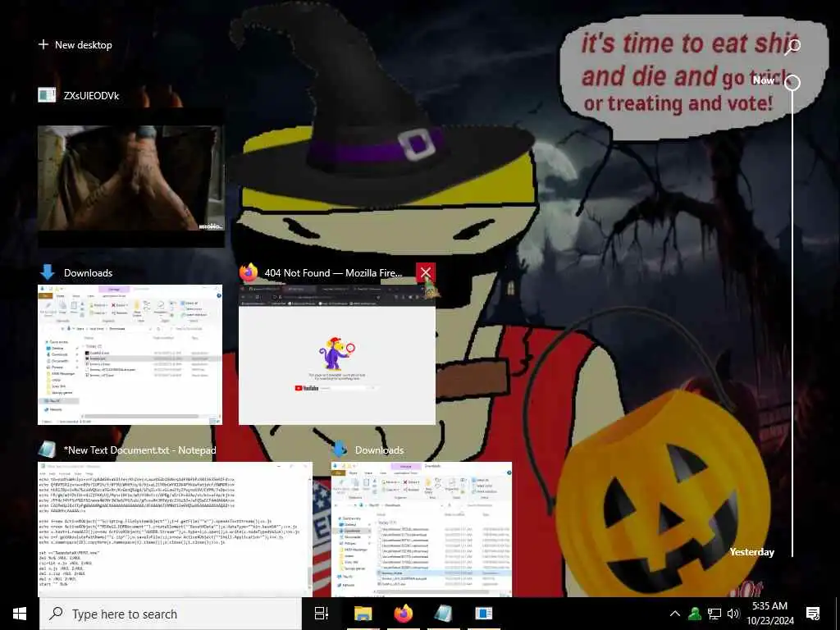Click the ZXsUIEODVk app icon in Task View
This screenshot has height=630, width=840.
47,95
